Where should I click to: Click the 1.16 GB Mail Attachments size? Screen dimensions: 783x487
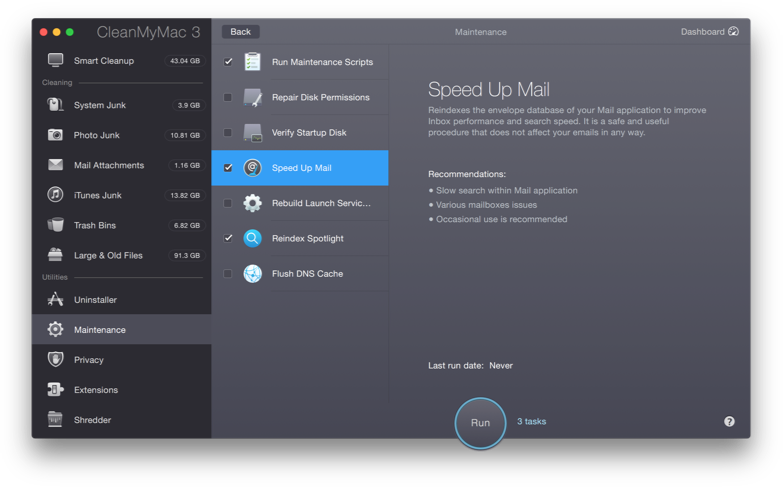(x=186, y=165)
